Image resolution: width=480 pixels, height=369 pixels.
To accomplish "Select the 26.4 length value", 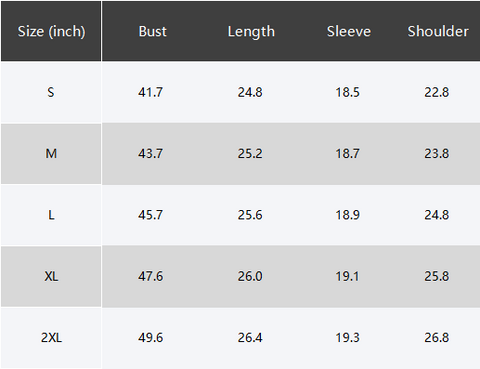I will [x=250, y=338].
